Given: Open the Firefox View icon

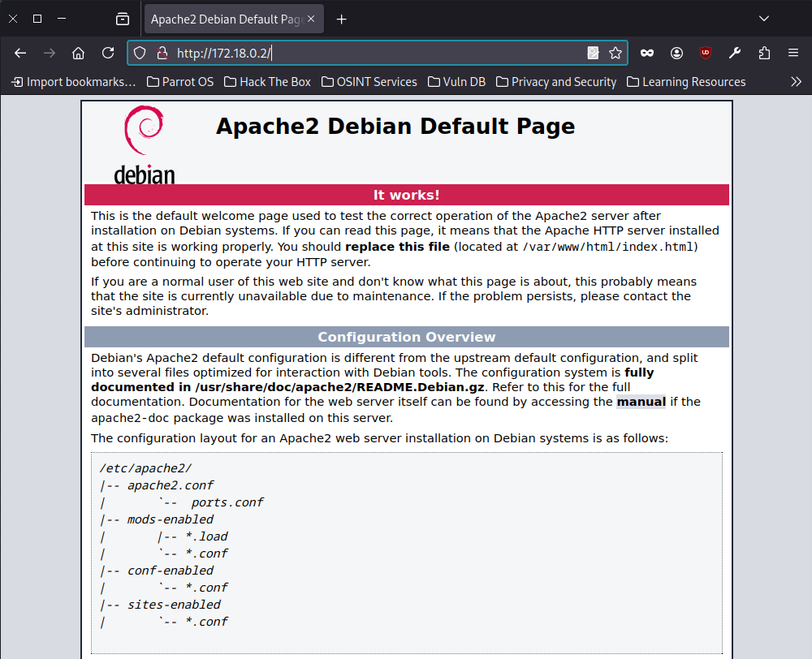Looking at the screenshot, I should coord(123,19).
